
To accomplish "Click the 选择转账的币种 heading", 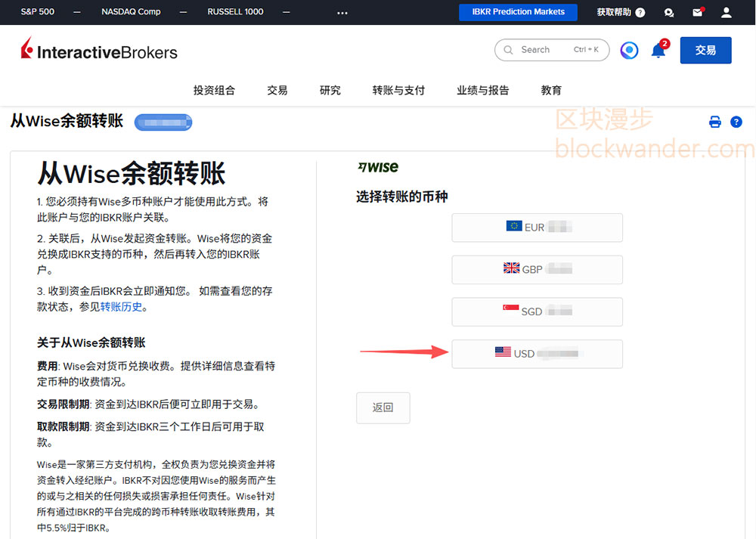I will click(402, 197).
